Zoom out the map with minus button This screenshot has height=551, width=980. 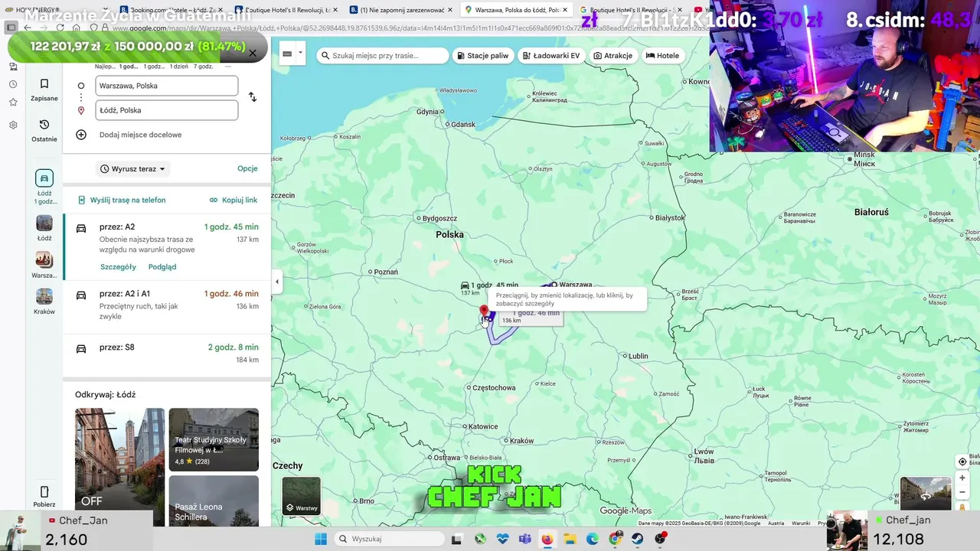(x=962, y=493)
